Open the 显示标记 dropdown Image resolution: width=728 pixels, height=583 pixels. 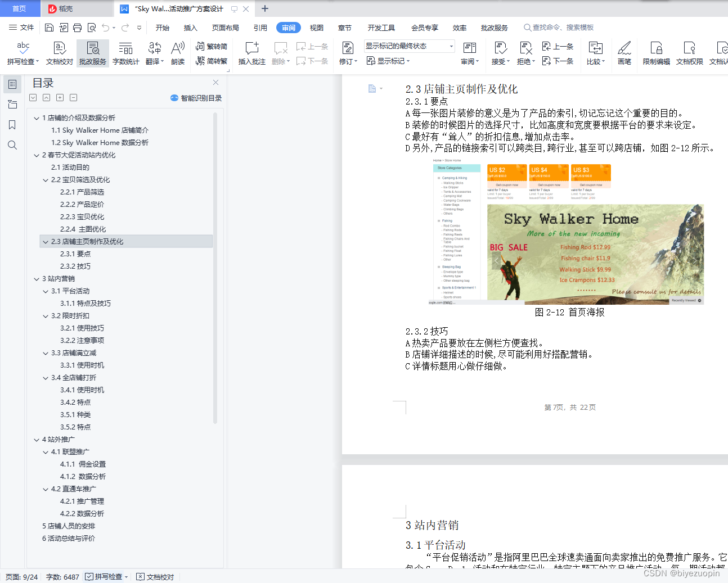[x=388, y=61]
